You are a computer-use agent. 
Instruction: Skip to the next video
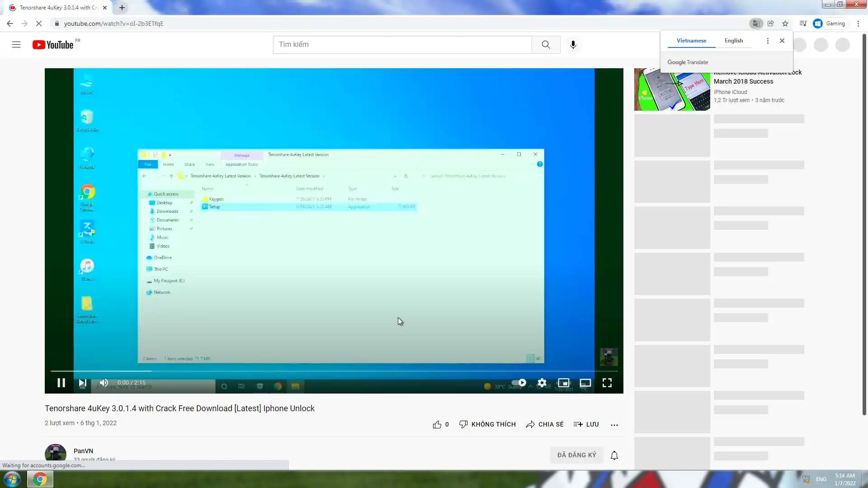82,383
